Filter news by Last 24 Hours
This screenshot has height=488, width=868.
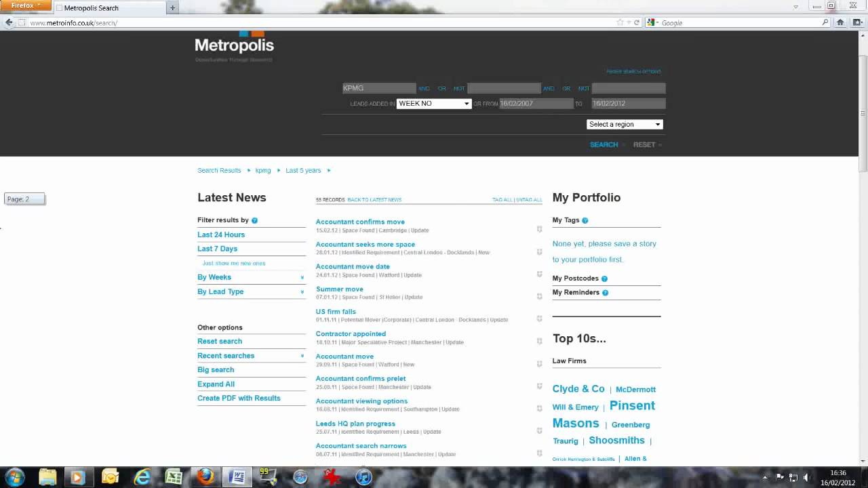pos(221,235)
